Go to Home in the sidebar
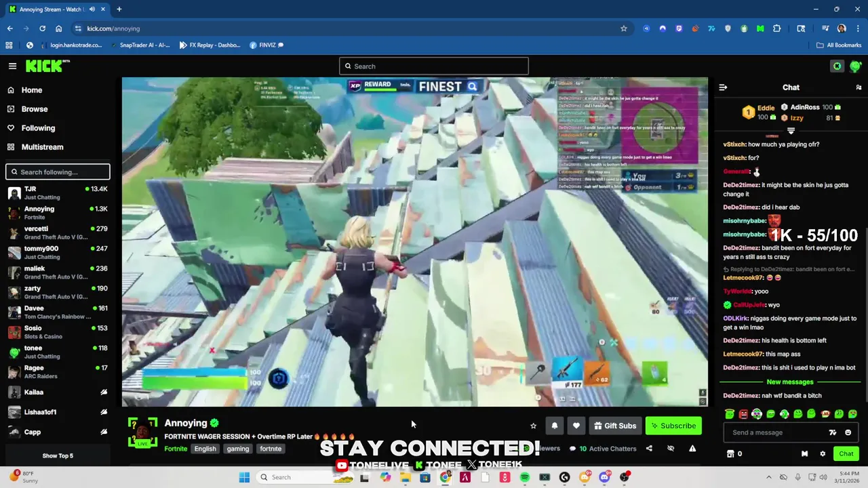 pos(31,90)
